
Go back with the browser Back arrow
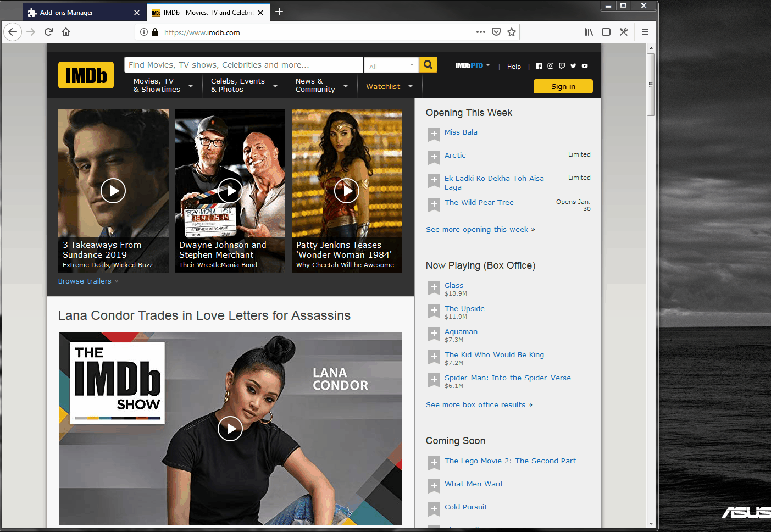13,32
